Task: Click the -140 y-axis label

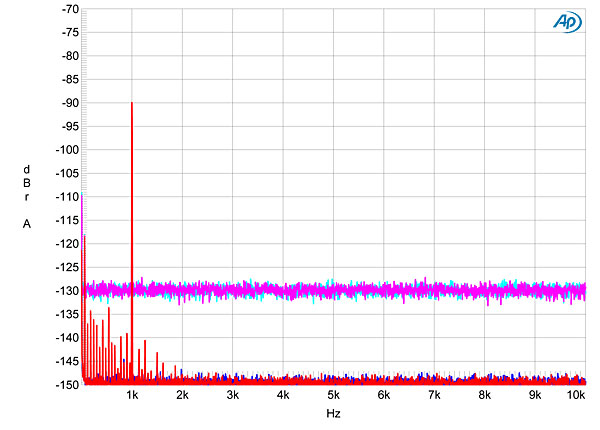Action: click(x=67, y=338)
